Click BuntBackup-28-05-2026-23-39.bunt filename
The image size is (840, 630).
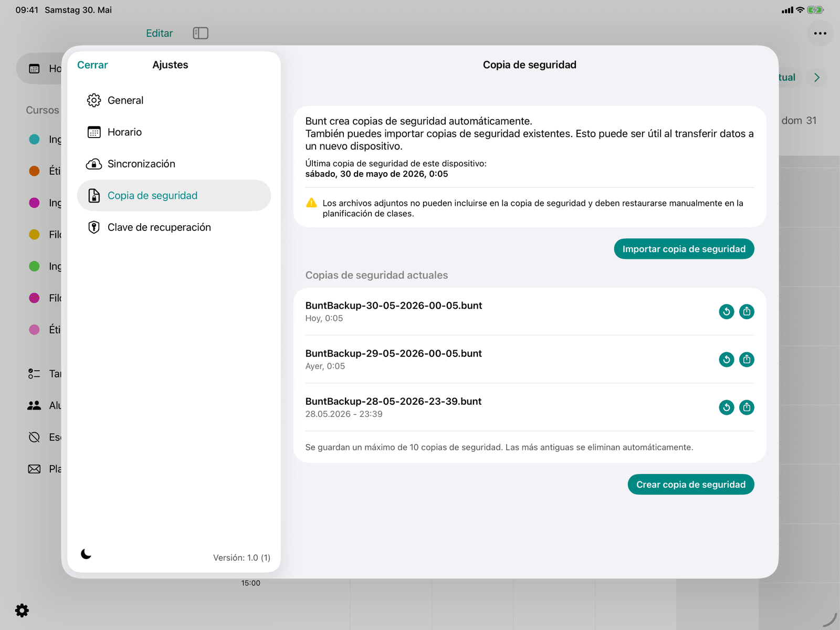(x=394, y=401)
